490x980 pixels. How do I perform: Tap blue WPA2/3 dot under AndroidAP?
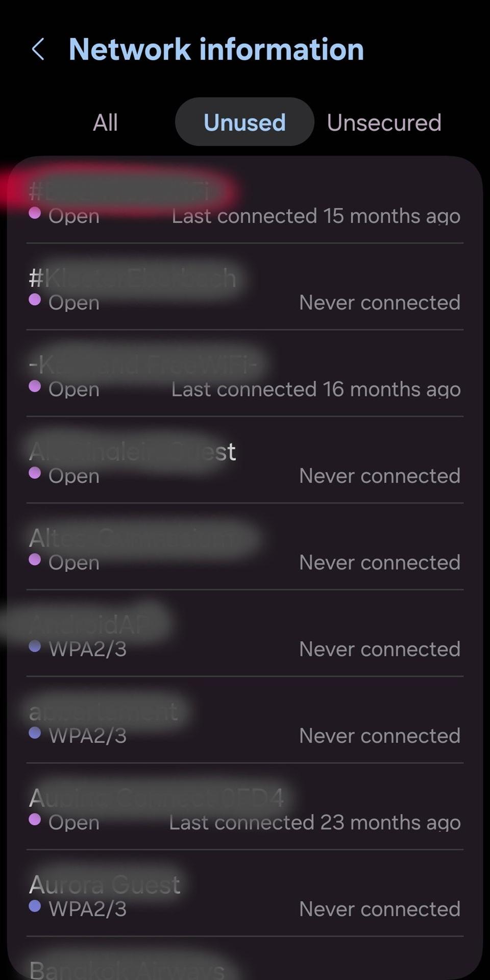[x=35, y=646]
